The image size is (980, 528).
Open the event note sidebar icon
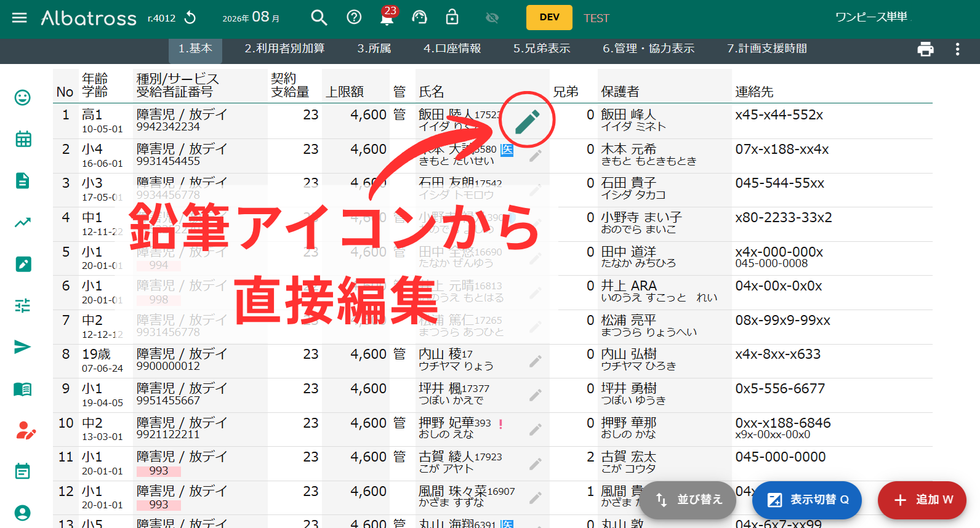click(x=23, y=471)
